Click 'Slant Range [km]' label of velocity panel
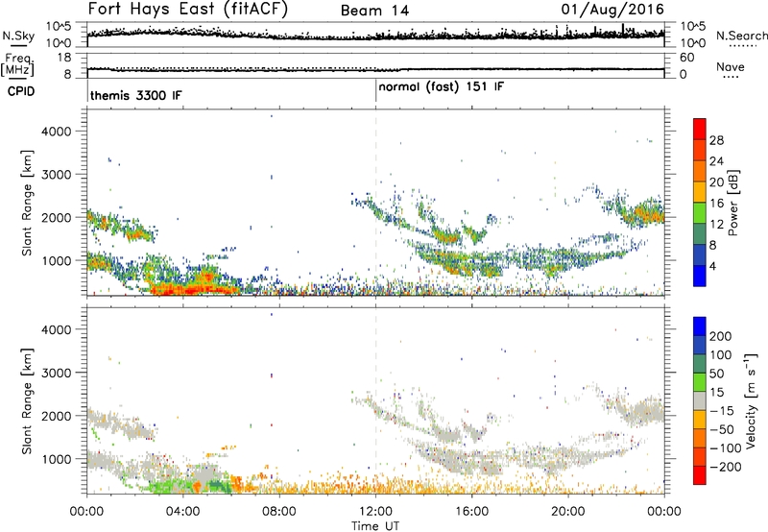The width and height of the screenshot is (768, 532). [27, 400]
